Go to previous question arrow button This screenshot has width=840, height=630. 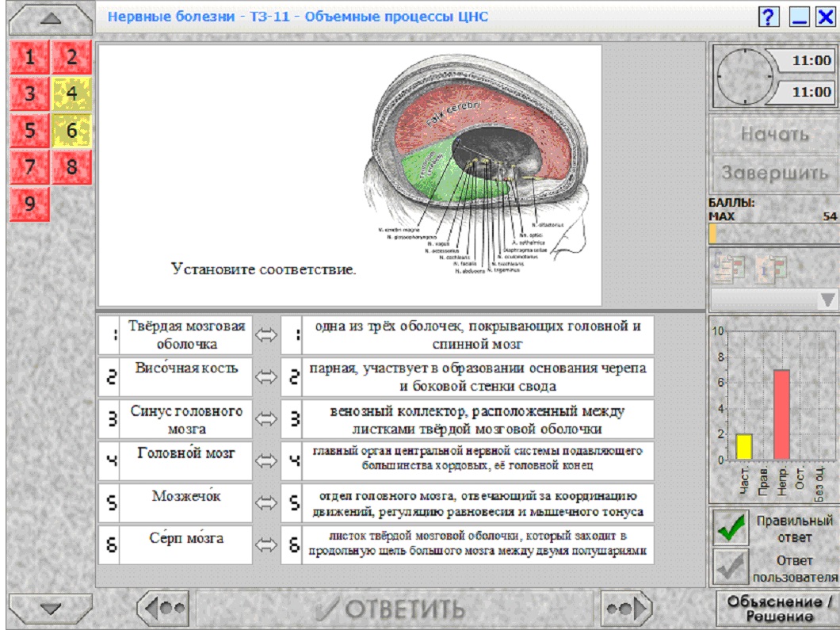pyautogui.click(x=164, y=609)
